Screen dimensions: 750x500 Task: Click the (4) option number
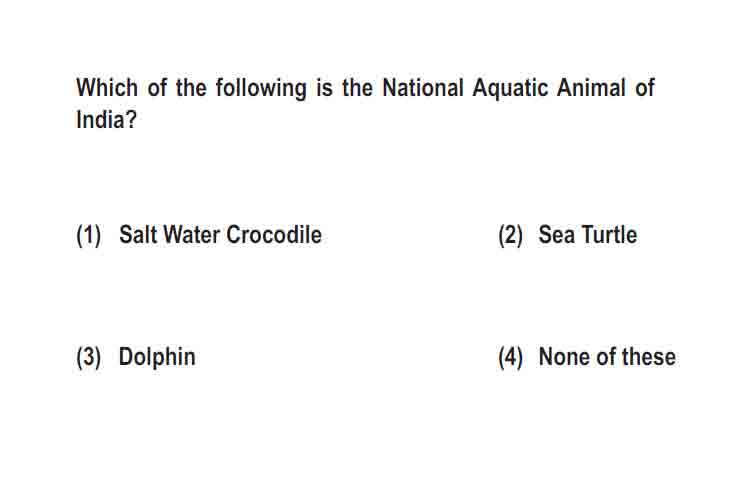(x=510, y=358)
